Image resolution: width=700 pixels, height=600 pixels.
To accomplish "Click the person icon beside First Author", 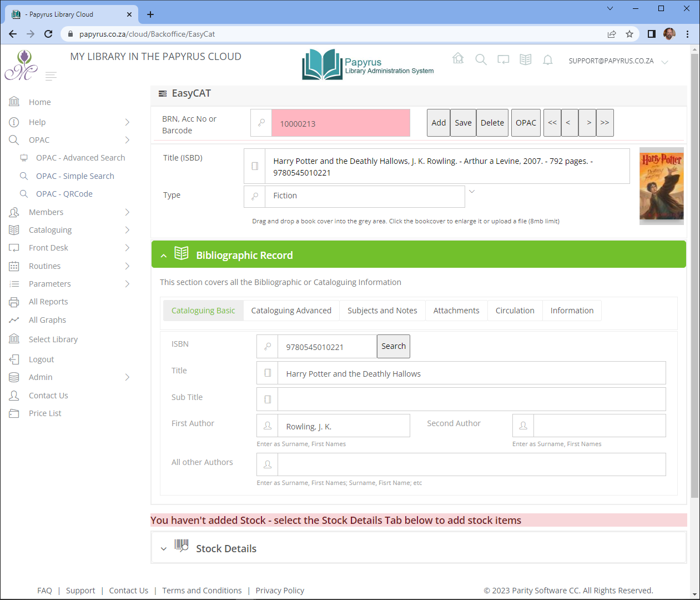I will click(268, 426).
